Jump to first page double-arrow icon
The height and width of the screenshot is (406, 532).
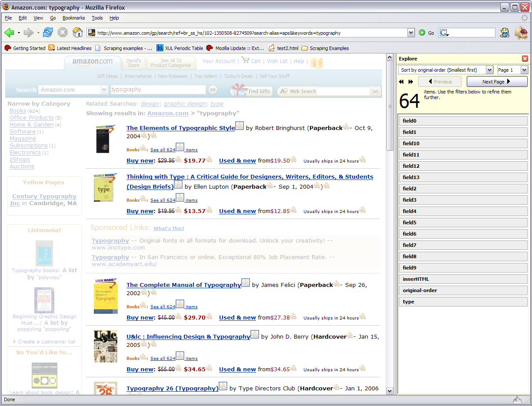pos(401,82)
